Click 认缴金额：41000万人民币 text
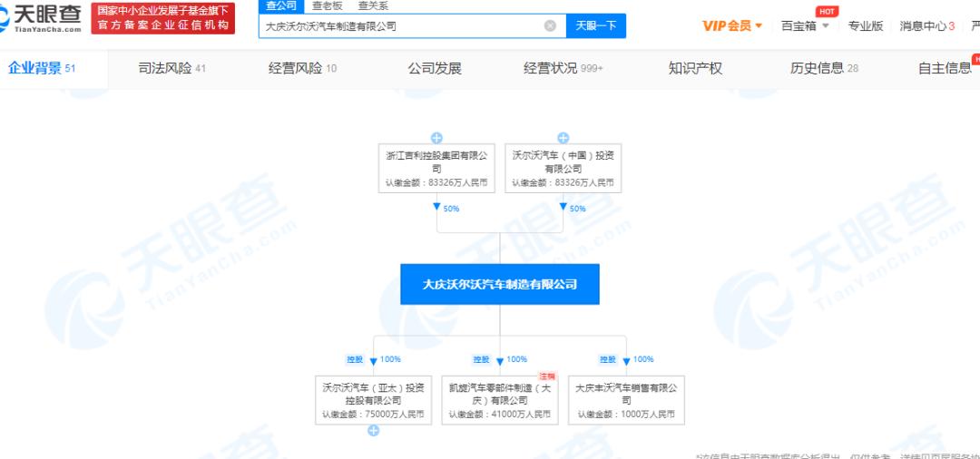 point(499,414)
